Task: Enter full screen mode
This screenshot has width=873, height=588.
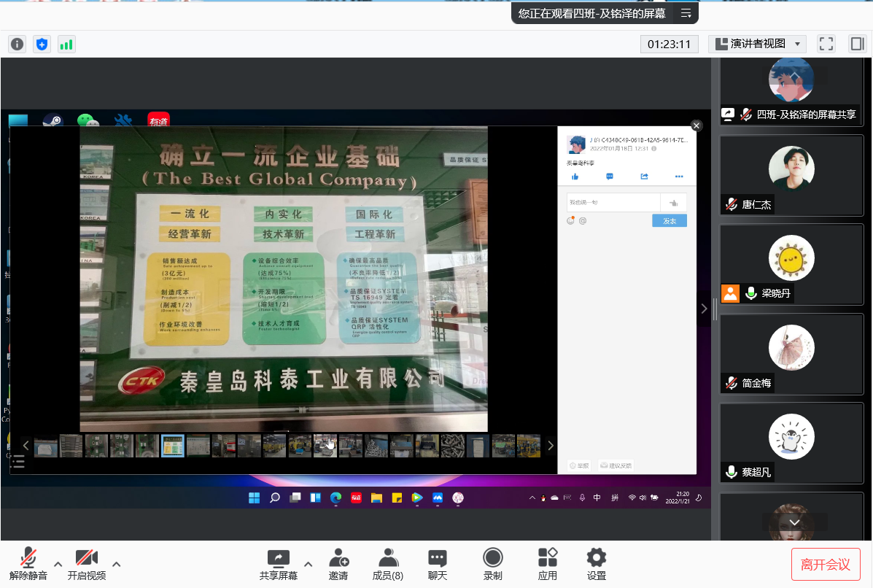Action: pyautogui.click(x=826, y=44)
